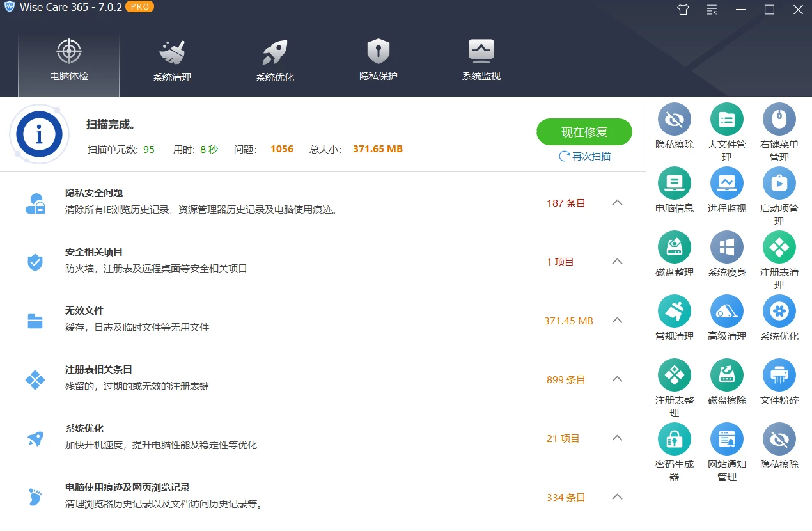
Task: Click the 再次扫描 link
Action: (x=584, y=156)
